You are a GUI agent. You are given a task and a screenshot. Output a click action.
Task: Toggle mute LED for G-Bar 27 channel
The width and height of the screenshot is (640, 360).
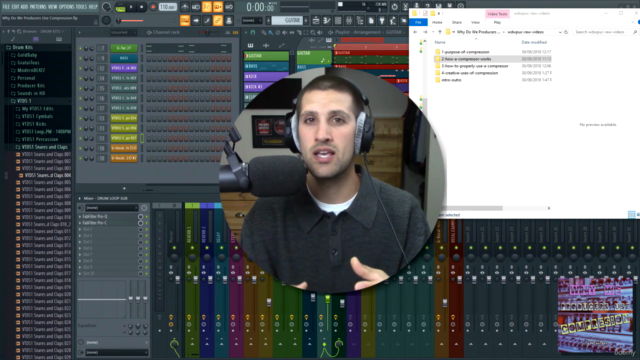(x=80, y=48)
